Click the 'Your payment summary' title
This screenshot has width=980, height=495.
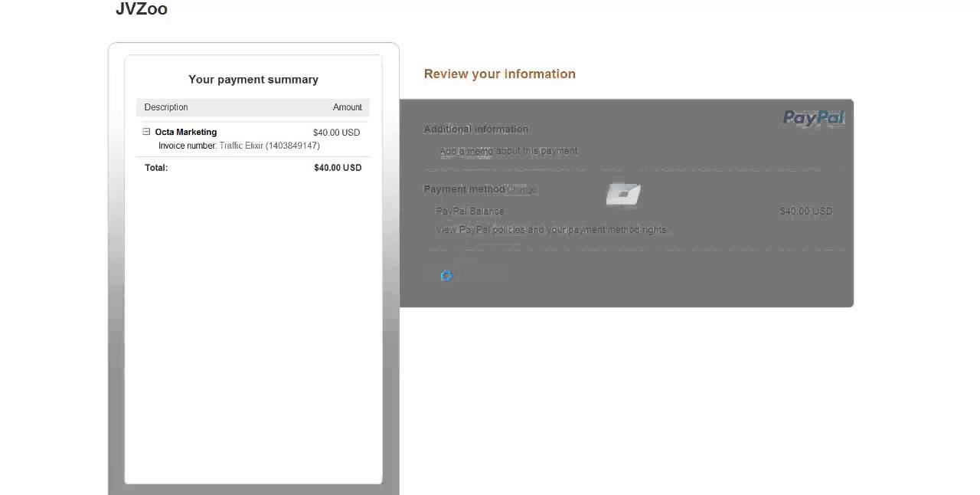click(x=253, y=80)
